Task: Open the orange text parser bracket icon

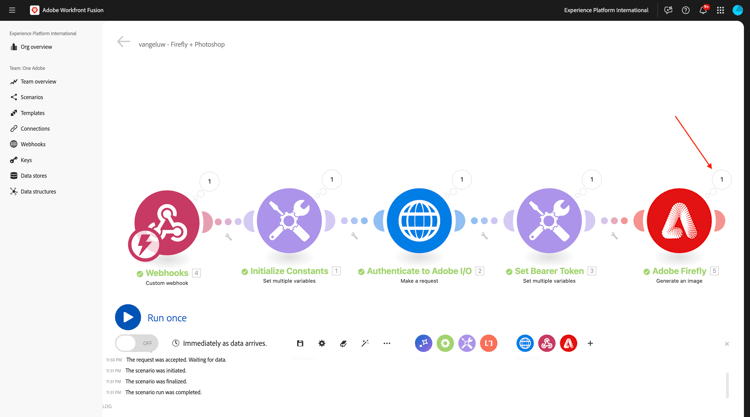Action: (x=488, y=343)
